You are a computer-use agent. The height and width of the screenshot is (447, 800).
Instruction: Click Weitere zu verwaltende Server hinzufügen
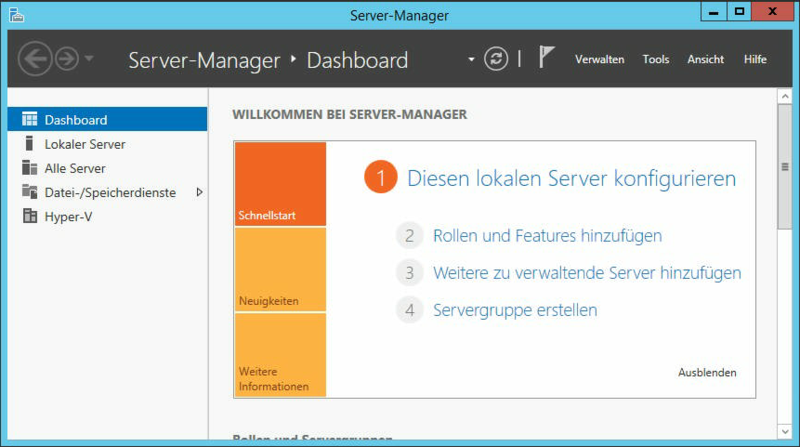tap(587, 272)
